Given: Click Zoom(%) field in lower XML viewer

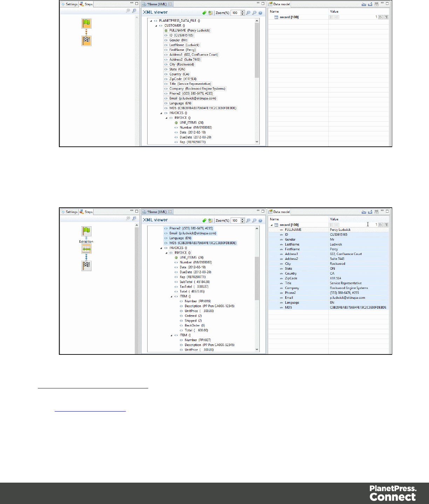Looking at the screenshot, I should pos(236,221).
